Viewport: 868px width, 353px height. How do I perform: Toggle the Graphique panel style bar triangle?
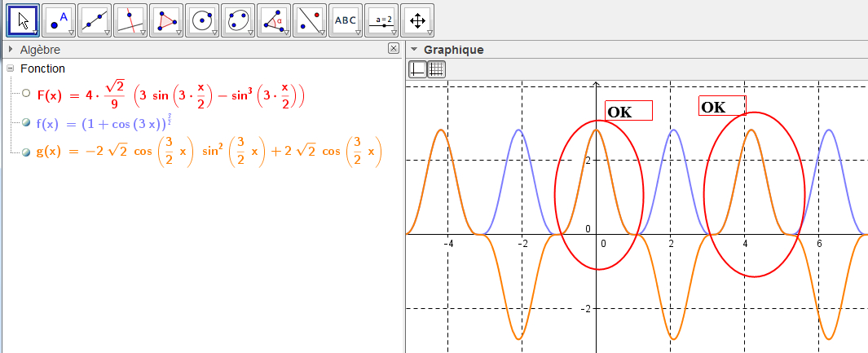413,50
